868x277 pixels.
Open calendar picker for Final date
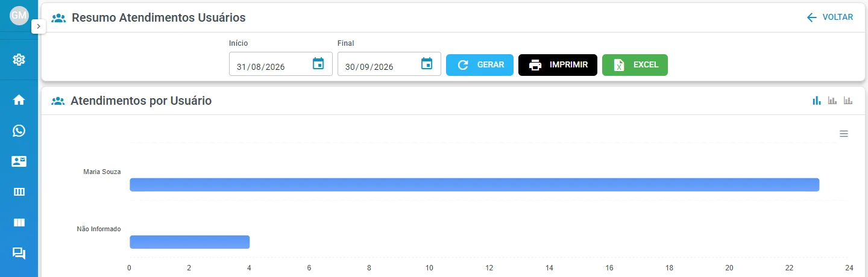tap(427, 63)
